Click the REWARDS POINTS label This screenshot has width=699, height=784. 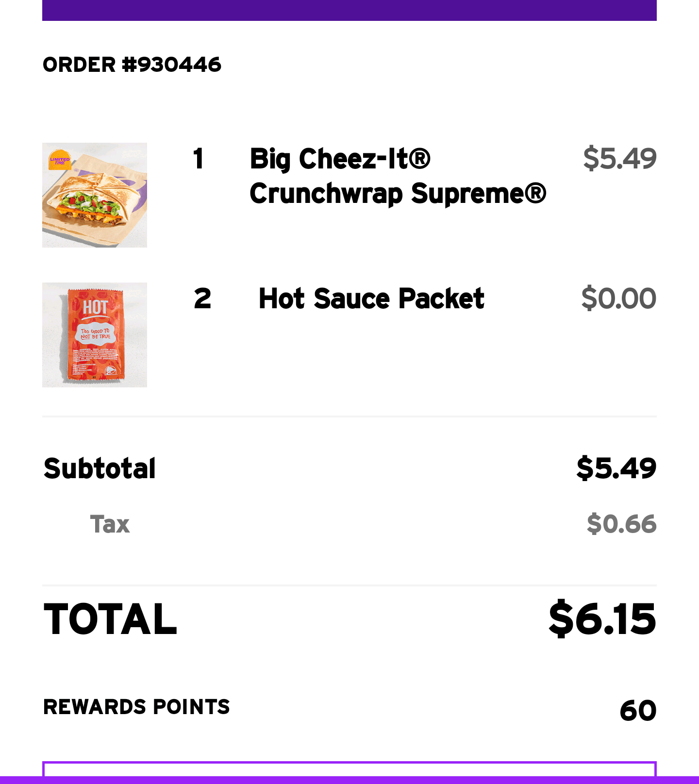136,707
